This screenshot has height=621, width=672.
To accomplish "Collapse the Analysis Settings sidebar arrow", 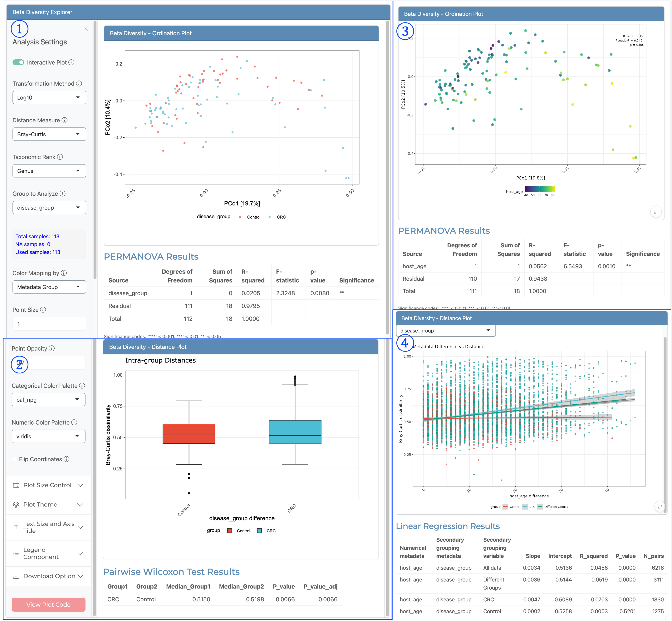I will pyautogui.click(x=86, y=29).
